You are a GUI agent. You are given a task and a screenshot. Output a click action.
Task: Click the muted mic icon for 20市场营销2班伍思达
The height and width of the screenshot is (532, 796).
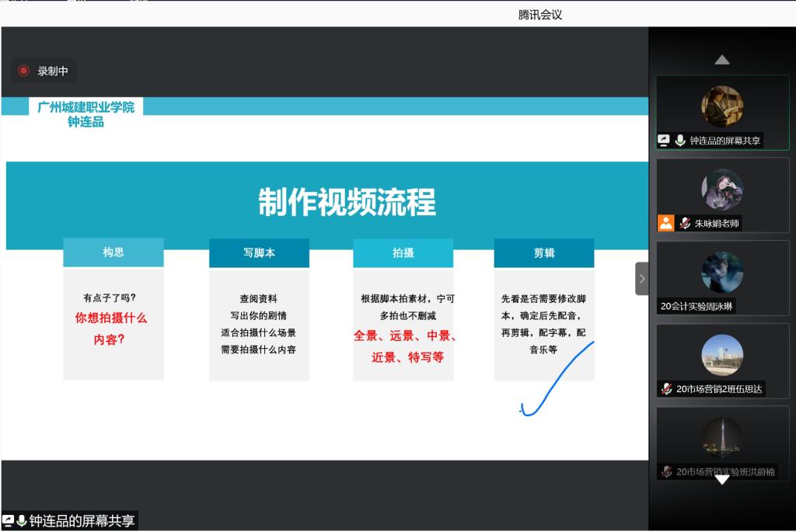666,388
